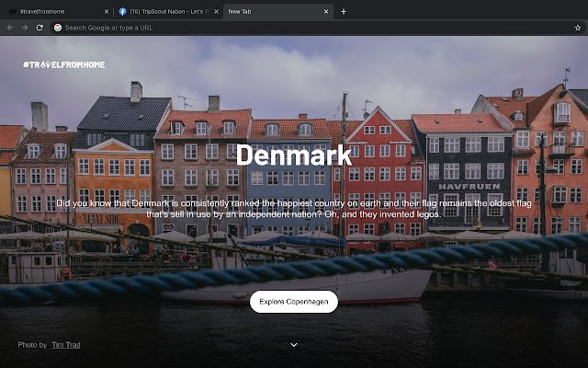Click the #TRAVELFROMHOME logo
The width and height of the screenshot is (588, 368).
click(x=63, y=64)
